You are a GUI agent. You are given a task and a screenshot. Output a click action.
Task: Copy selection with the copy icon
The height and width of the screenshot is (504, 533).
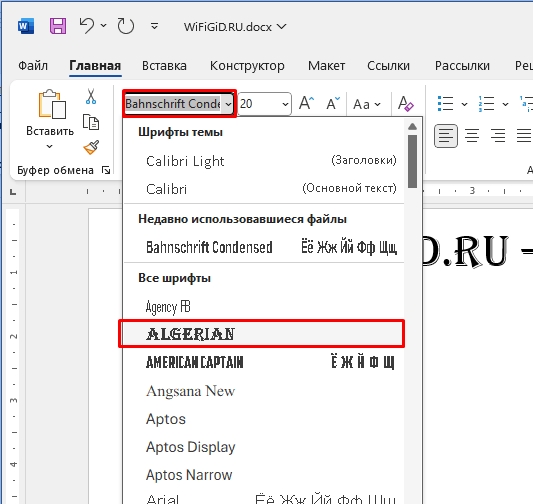pyautogui.click(x=91, y=122)
